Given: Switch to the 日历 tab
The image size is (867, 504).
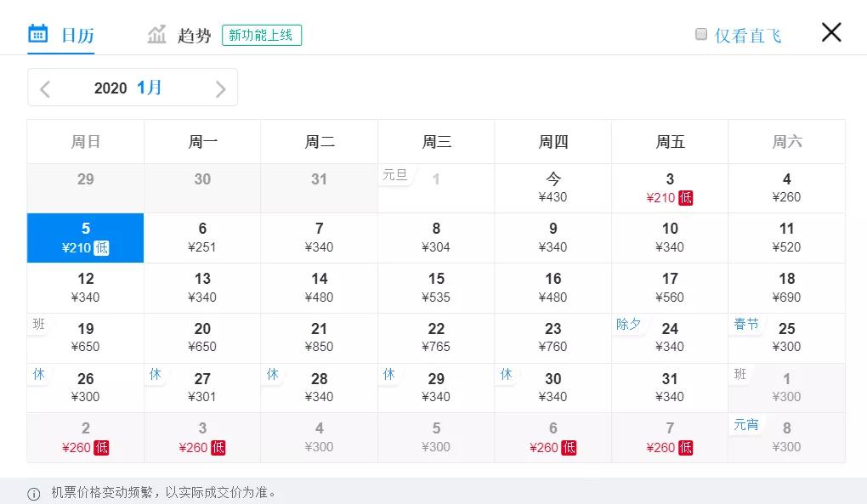Looking at the screenshot, I should click(x=76, y=36).
